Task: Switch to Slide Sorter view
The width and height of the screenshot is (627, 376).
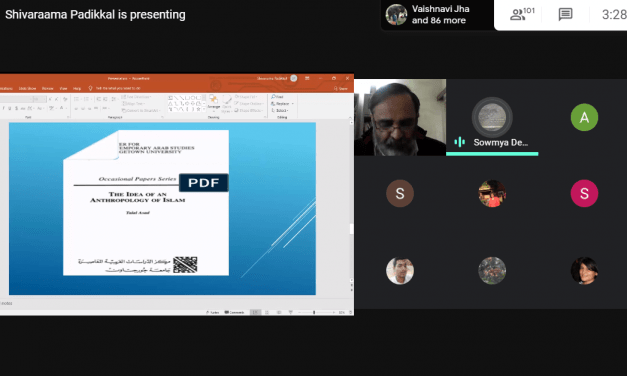Action: pos(267,312)
